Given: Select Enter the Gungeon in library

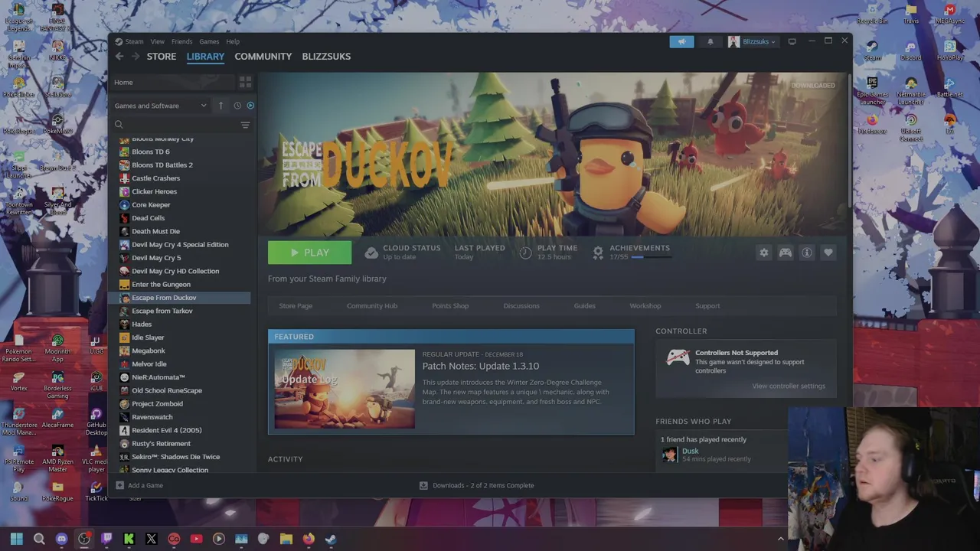Looking at the screenshot, I should click(x=161, y=284).
